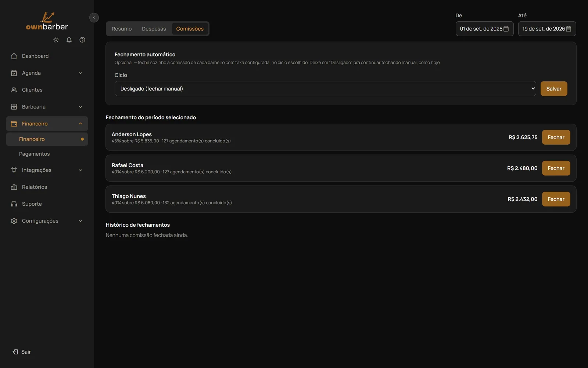Click the Relatórios chart icon

pos(14,187)
